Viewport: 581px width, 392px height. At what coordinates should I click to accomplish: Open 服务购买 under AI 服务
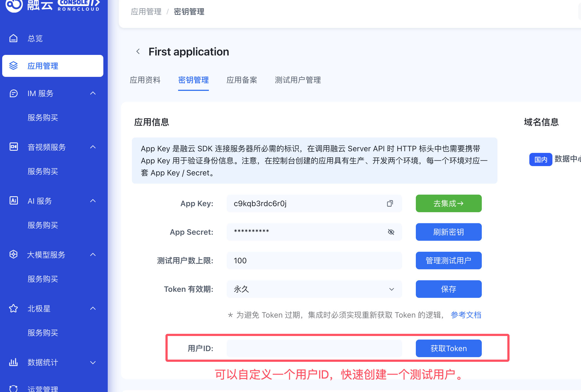pyautogui.click(x=43, y=225)
